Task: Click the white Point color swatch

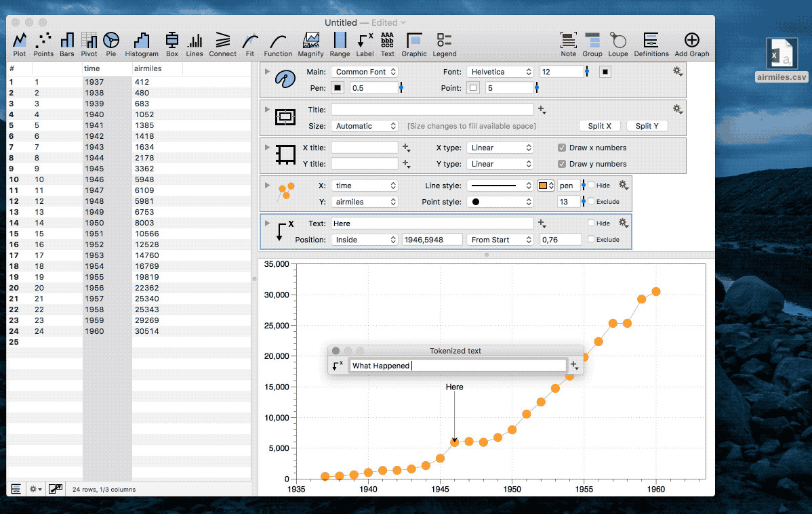Action: [473, 87]
